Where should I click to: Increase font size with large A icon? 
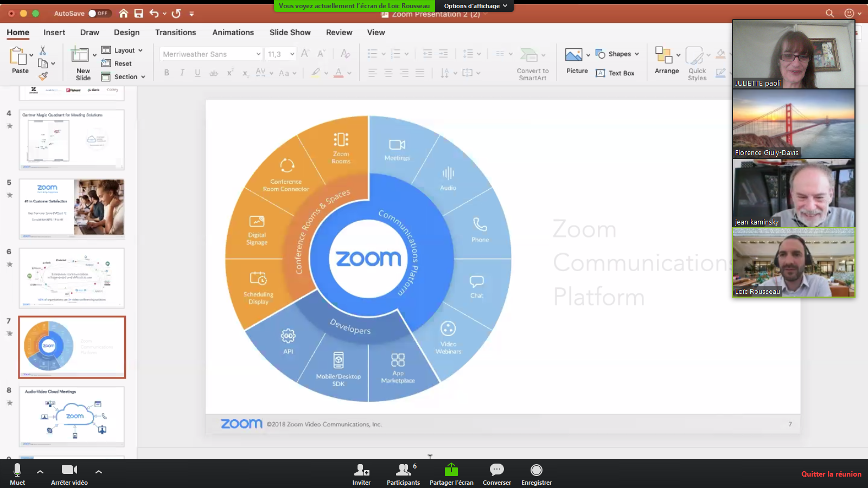pos(305,54)
